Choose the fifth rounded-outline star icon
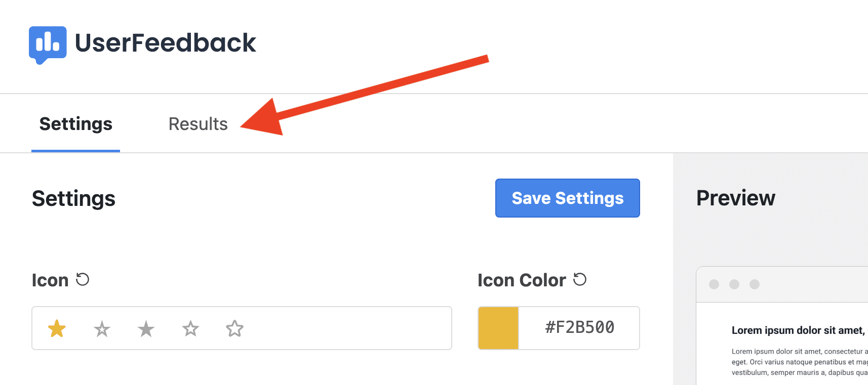This screenshot has height=385, width=868. 234,329
